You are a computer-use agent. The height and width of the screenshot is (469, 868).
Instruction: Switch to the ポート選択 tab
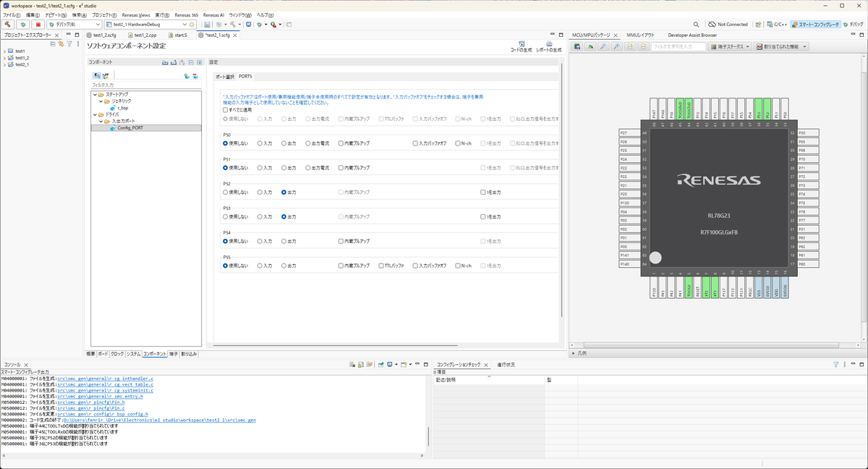[226, 76]
